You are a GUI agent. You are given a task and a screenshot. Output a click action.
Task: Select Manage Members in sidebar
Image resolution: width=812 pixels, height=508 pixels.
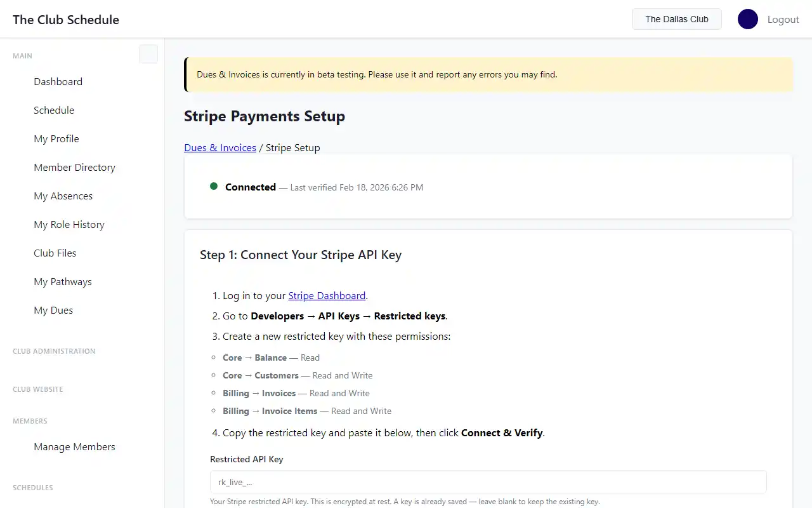[x=74, y=446]
